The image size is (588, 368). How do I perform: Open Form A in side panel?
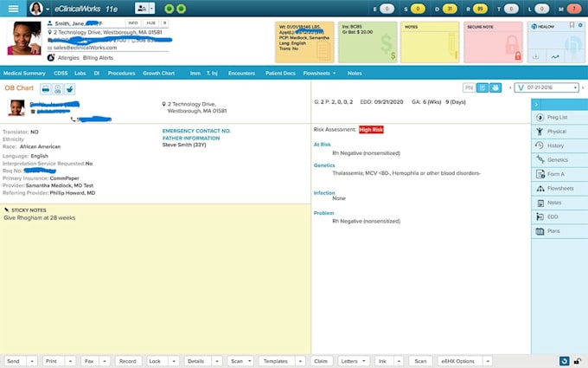click(x=559, y=174)
